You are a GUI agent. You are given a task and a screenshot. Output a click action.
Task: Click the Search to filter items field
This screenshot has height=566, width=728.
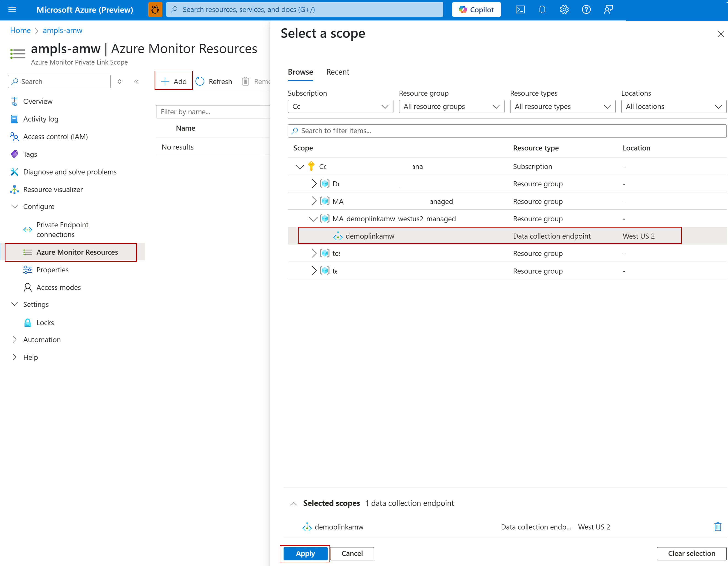point(507,131)
